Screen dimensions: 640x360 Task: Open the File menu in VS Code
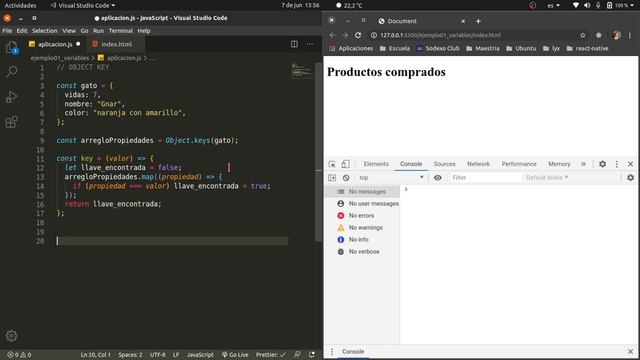7,31
